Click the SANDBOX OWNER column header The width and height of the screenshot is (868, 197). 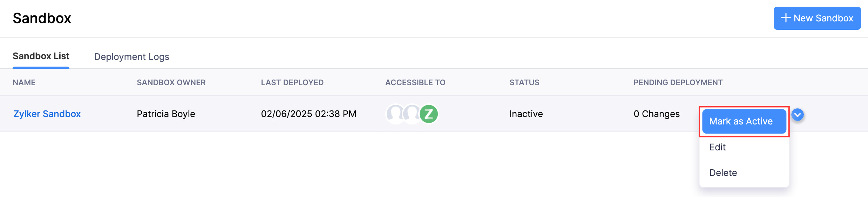171,82
